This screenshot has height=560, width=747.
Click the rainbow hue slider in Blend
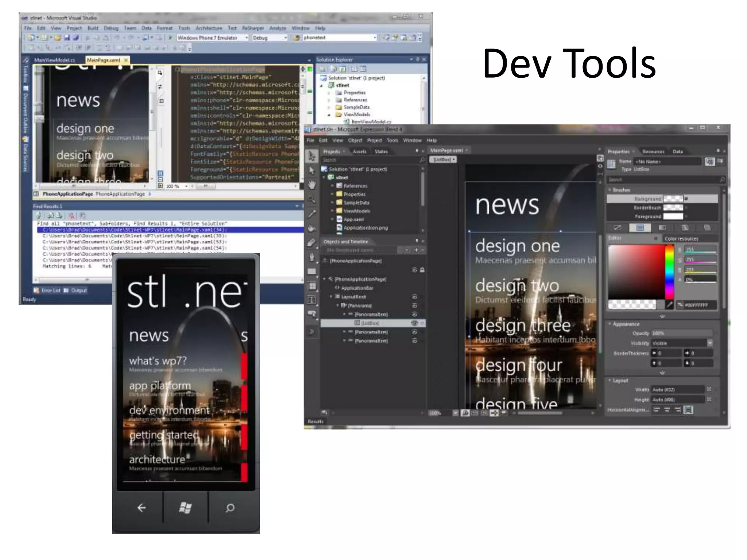tap(669, 272)
